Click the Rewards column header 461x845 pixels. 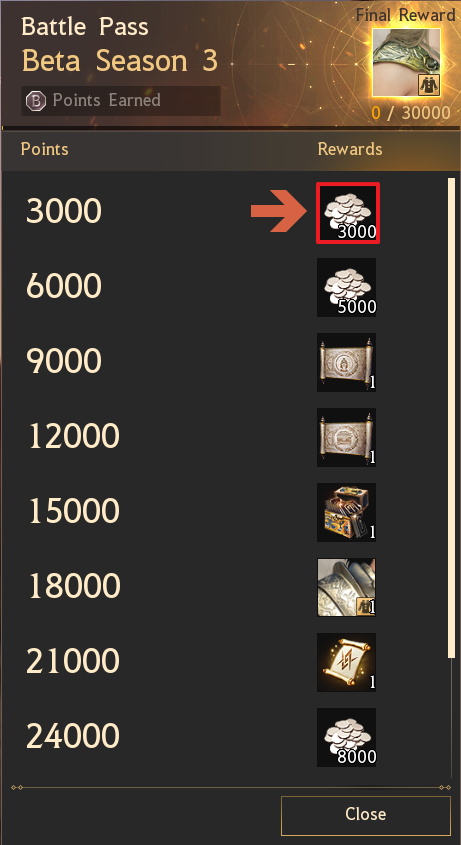pos(350,149)
